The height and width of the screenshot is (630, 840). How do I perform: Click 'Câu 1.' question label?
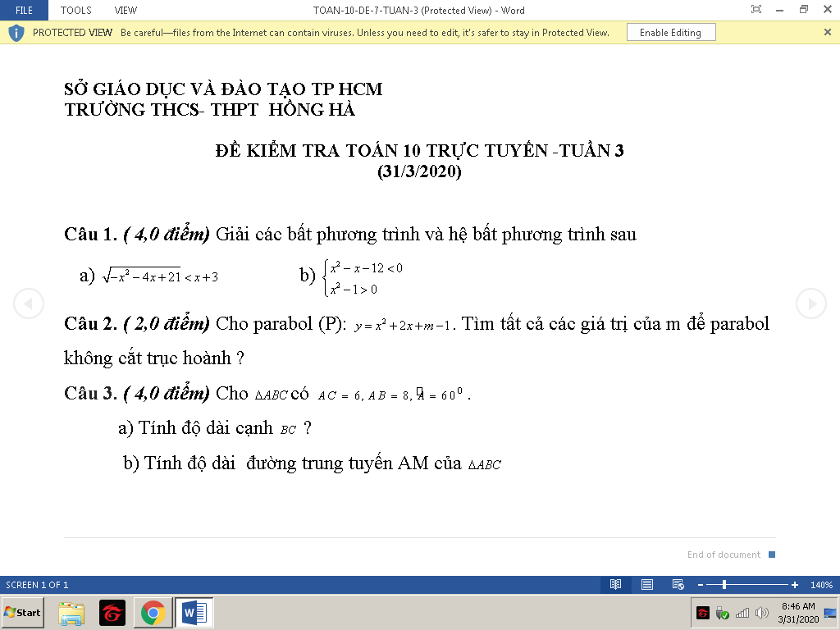pyautogui.click(x=90, y=234)
